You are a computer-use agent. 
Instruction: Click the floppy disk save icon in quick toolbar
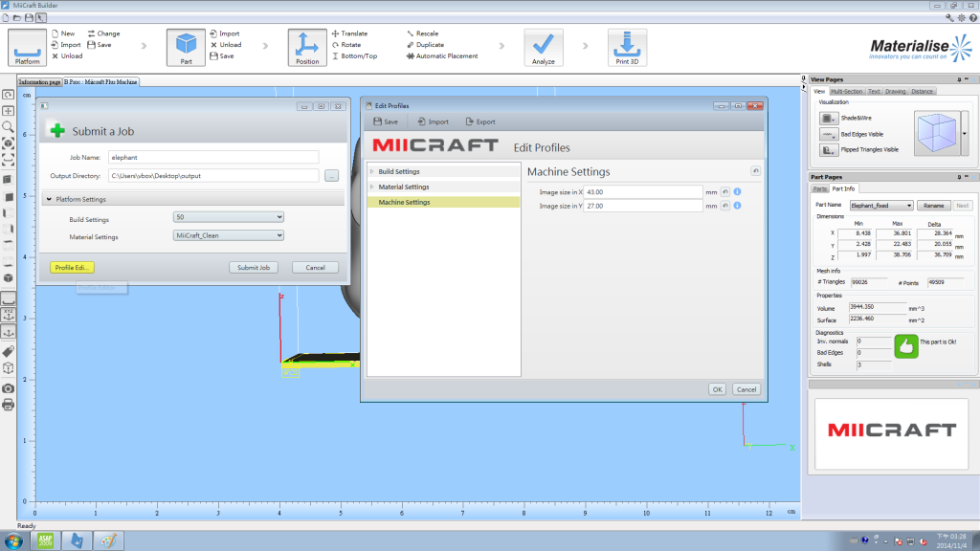(29, 18)
